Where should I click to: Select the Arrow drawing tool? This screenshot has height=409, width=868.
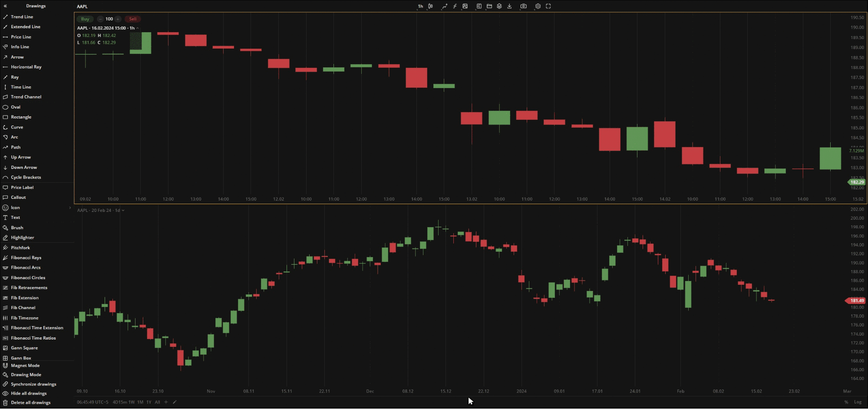tap(17, 57)
